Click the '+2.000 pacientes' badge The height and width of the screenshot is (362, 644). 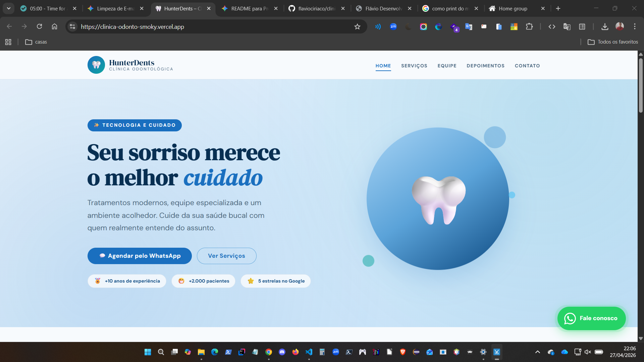click(x=203, y=281)
